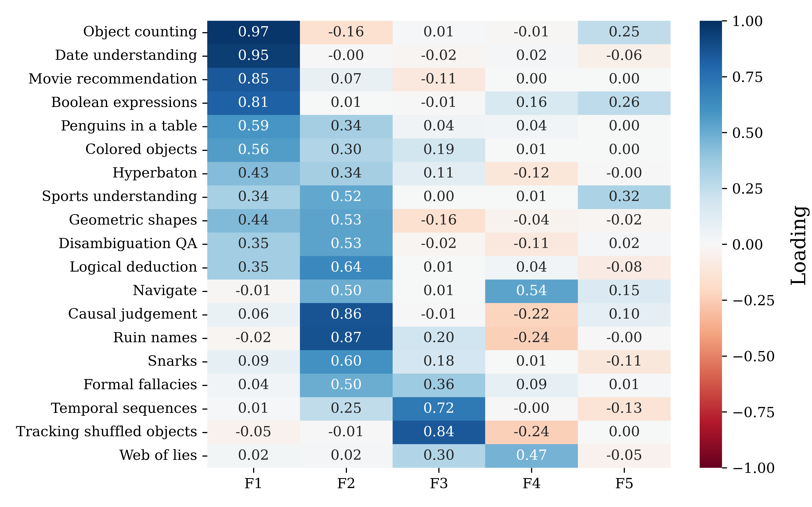Image resolution: width=812 pixels, height=507 pixels.
Task: Select the 0.54 cell in Navigate row
Action: (531, 291)
